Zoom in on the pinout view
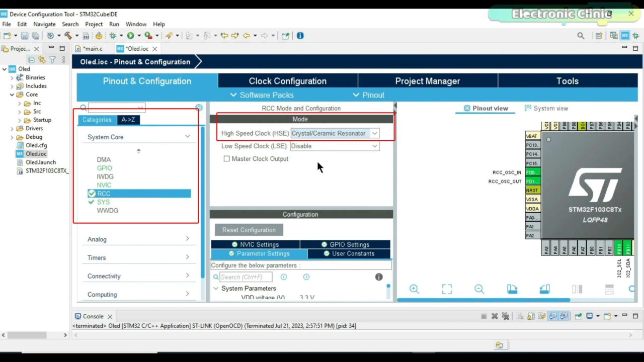 pos(414,289)
